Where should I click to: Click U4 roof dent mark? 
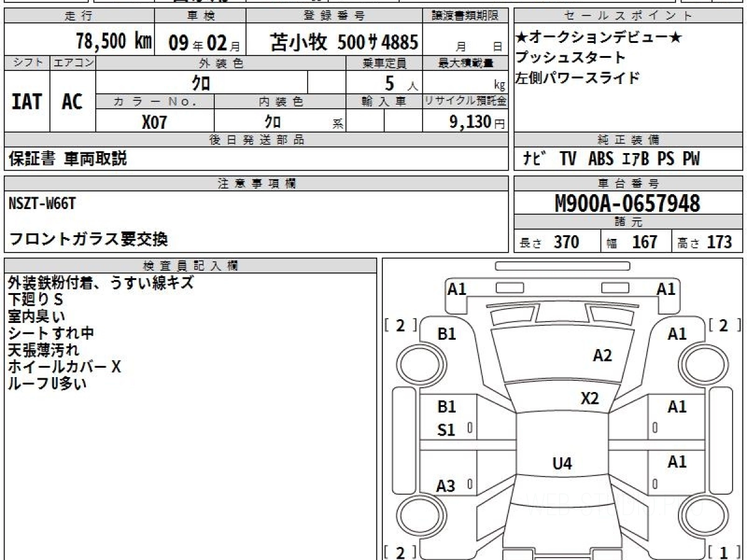click(562, 463)
